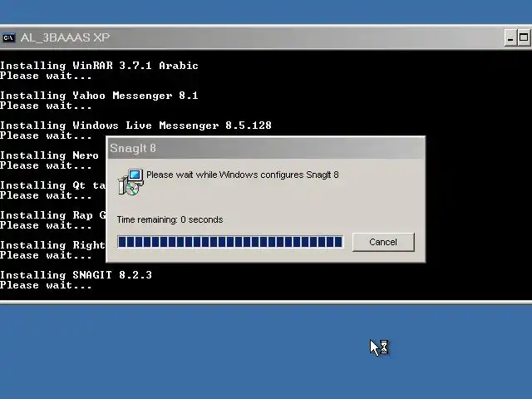This screenshot has height=399, width=532.
Task: Maximize the AL_3BAAAS XP console window
Action: click(x=524, y=37)
